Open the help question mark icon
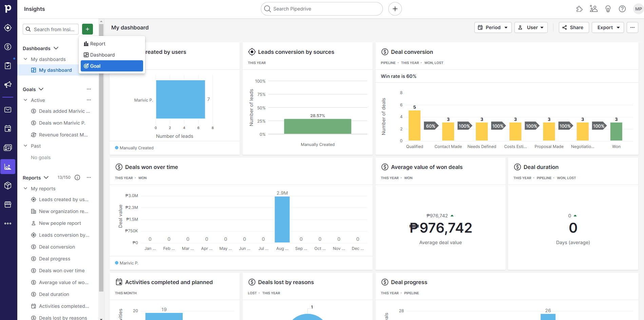Viewport: 644px width, 320px height. pyautogui.click(x=622, y=9)
